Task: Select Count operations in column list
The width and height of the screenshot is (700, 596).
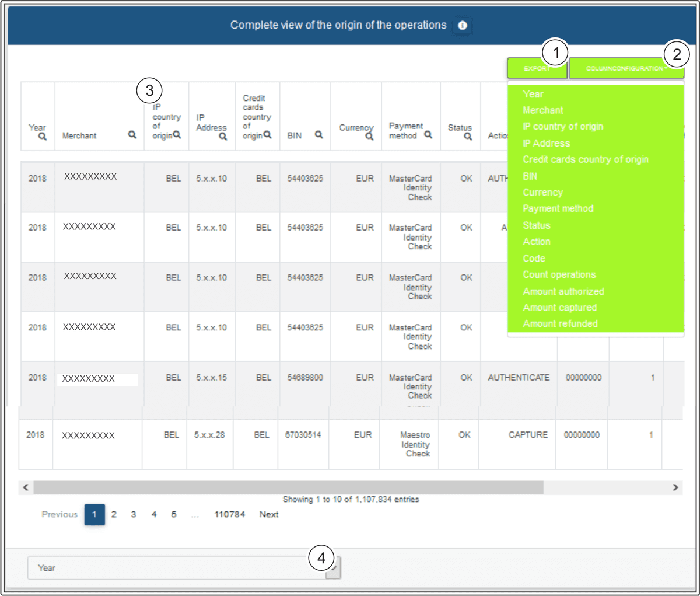Action: coord(559,274)
